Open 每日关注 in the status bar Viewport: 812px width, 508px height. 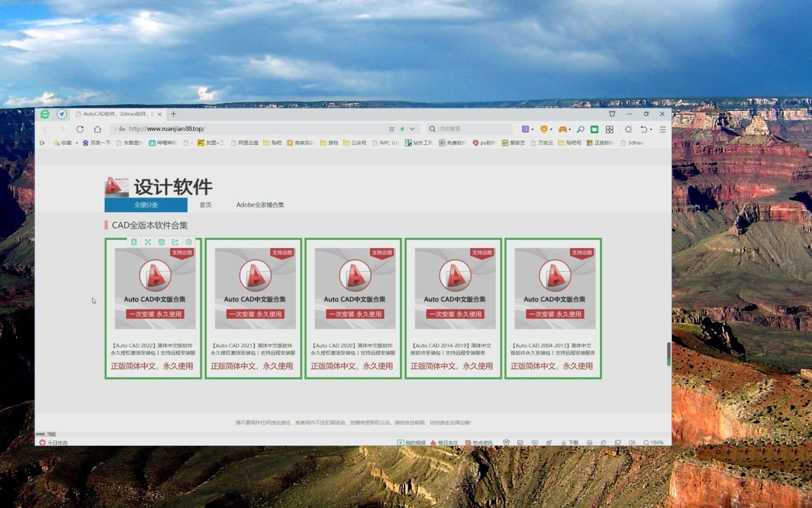pyautogui.click(x=444, y=443)
